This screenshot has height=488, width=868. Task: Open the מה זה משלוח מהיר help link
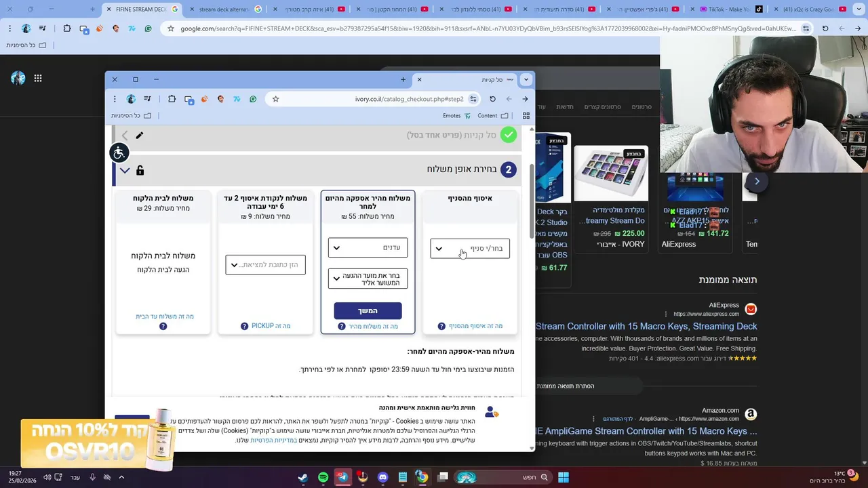(x=373, y=326)
